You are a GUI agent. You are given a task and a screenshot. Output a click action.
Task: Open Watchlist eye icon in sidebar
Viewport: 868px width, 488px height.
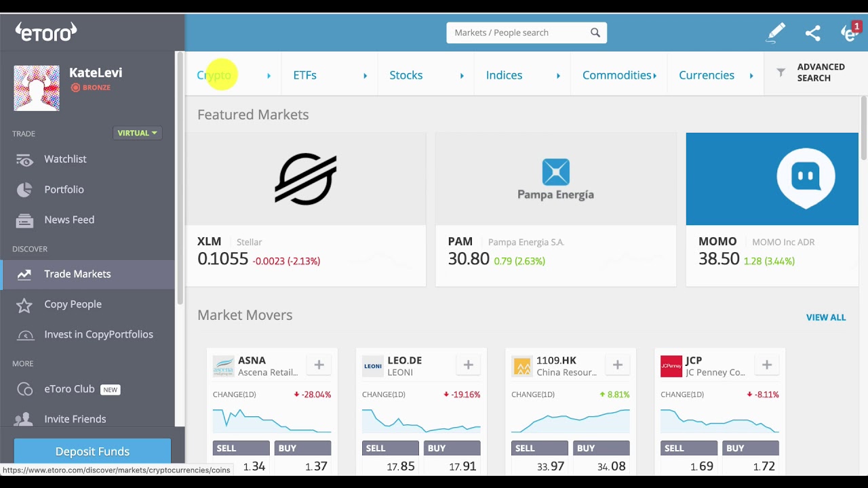pyautogui.click(x=24, y=159)
